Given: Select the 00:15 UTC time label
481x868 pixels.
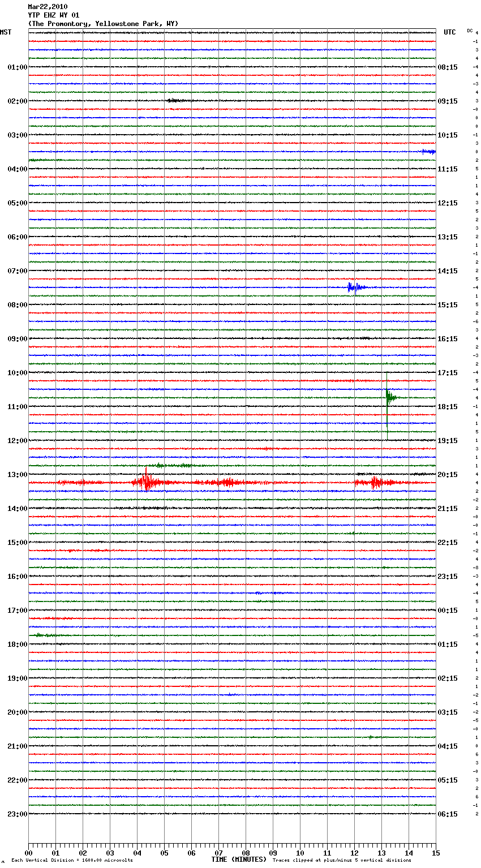Looking at the screenshot, I should tap(448, 611).
